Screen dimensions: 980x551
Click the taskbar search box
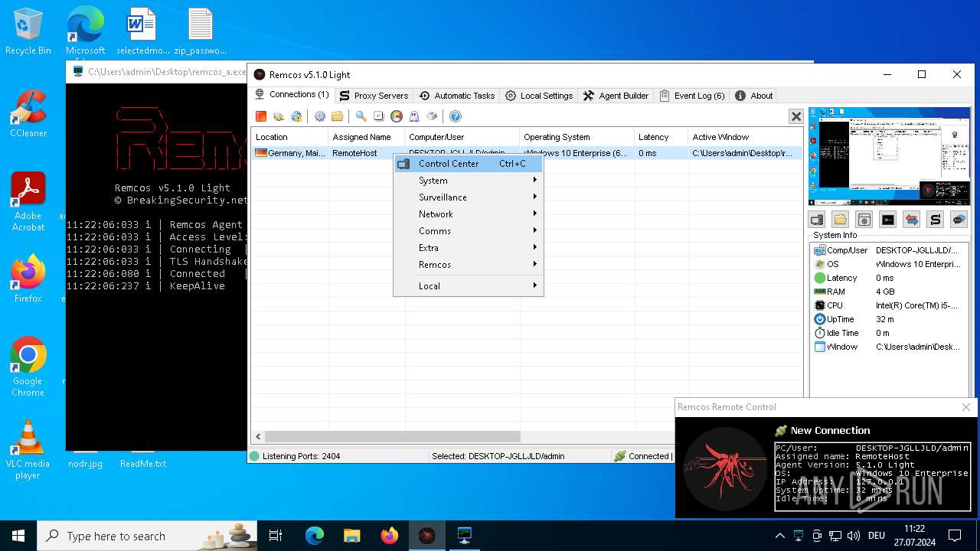click(149, 536)
